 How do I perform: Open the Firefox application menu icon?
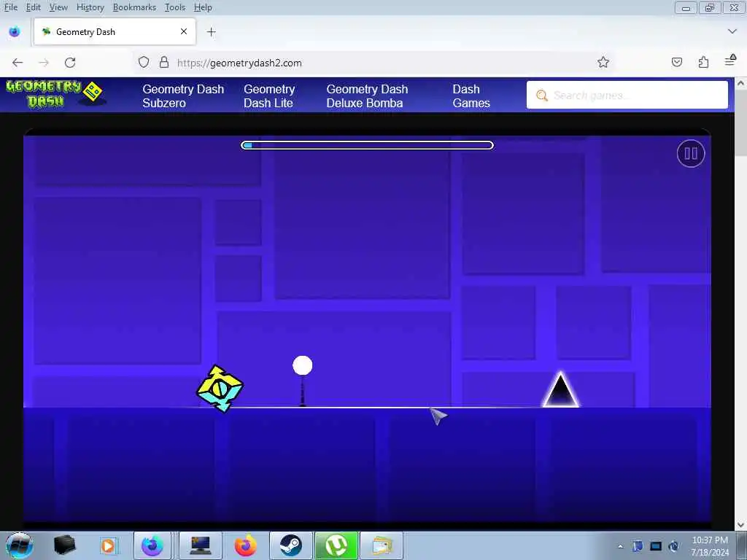click(729, 61)
